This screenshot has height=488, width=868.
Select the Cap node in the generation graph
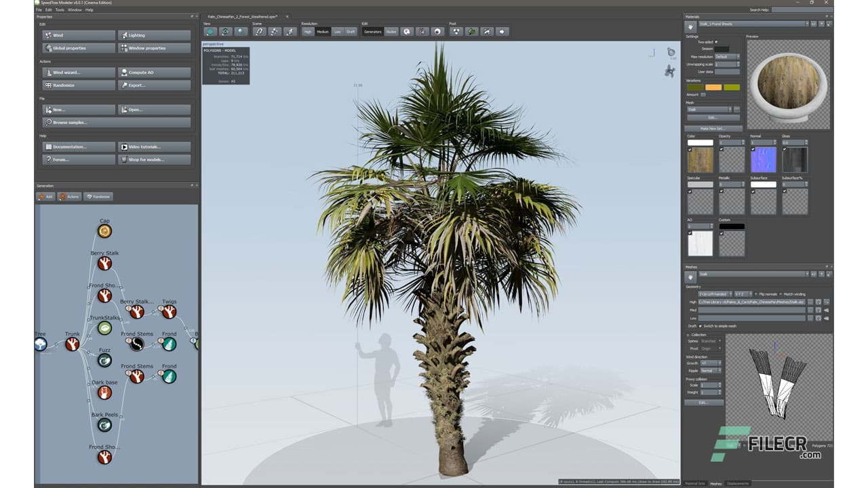pyautogui.click(x=104, y=230)
